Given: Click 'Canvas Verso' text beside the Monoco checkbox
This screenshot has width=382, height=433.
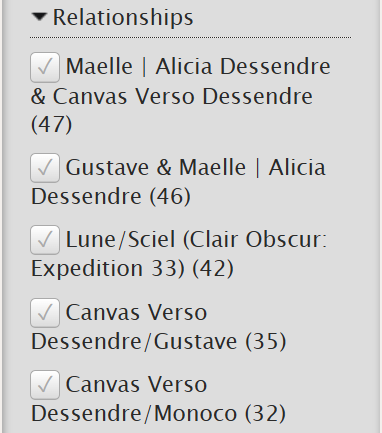Looking at the screenshot, I should (136, 385).
